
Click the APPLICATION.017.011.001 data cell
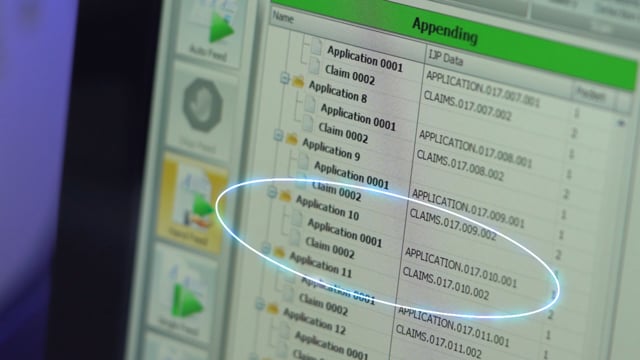454,326
